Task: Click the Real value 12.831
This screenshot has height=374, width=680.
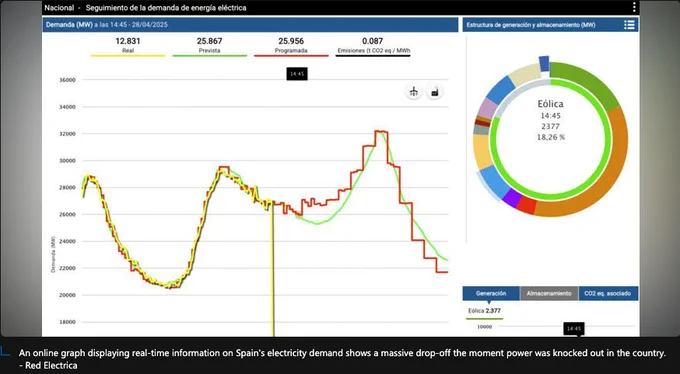Action: [128, 41]
